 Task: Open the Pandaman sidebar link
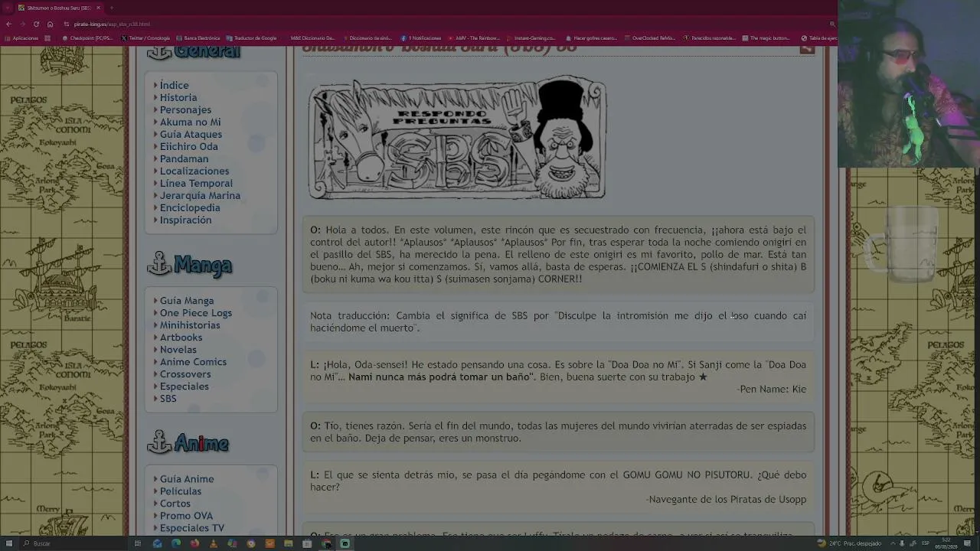[184, 158]
